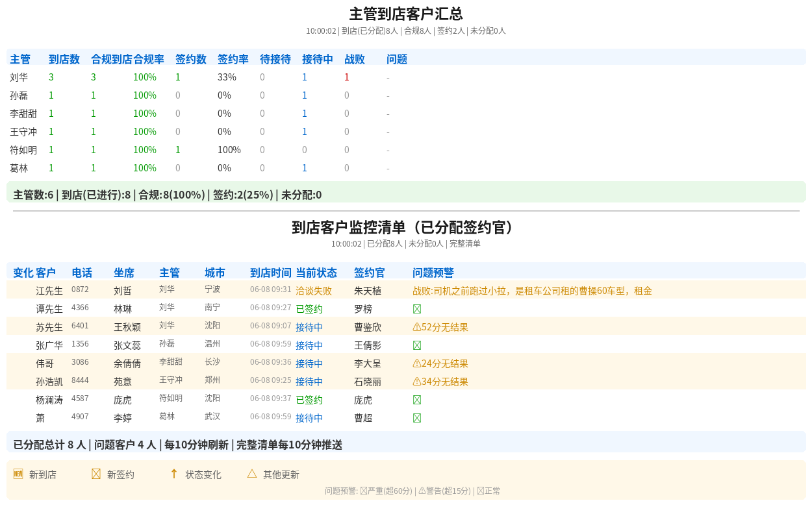The image size is (812, 527).
Task: Click the 新到店 legend icon
Action: pos(18,474)
